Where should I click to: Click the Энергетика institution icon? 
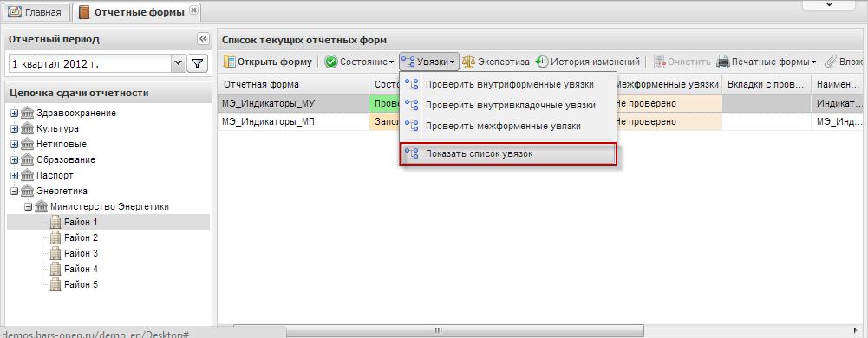[x=27, y=191]
